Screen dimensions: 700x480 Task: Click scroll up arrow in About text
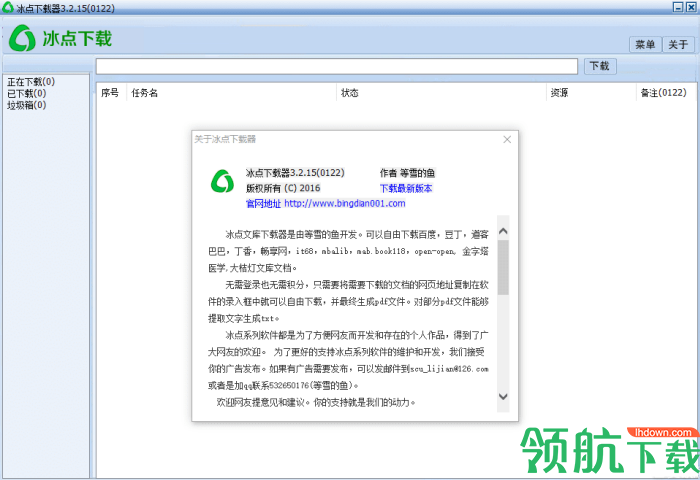pyautogui.click(x=503, y=231)
